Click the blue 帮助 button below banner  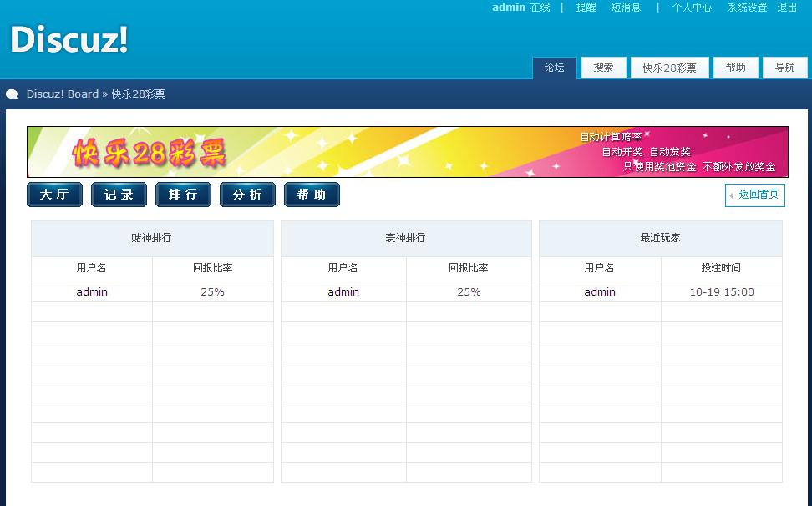pos(312,195)
